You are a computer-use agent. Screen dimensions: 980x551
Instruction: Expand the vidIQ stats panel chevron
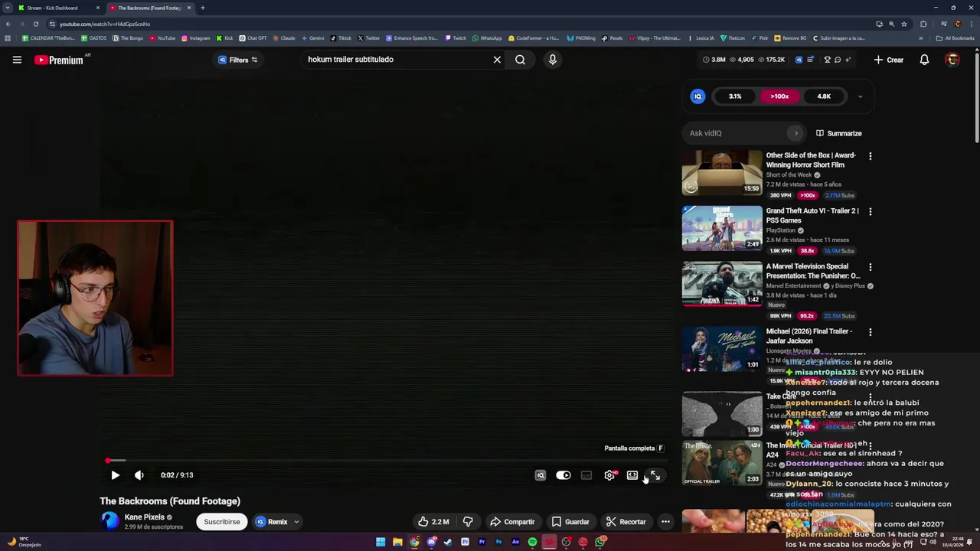pyautogui.click(x=860, y=96)
